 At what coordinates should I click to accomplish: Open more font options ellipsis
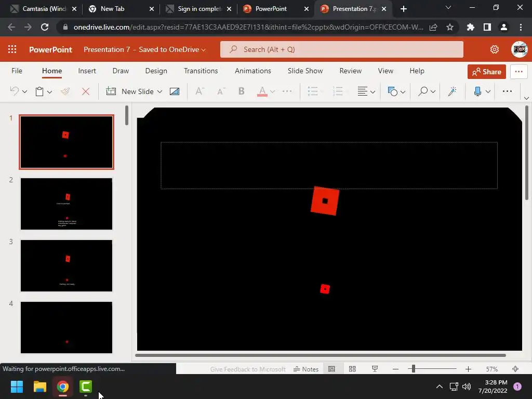pos(287,91)
